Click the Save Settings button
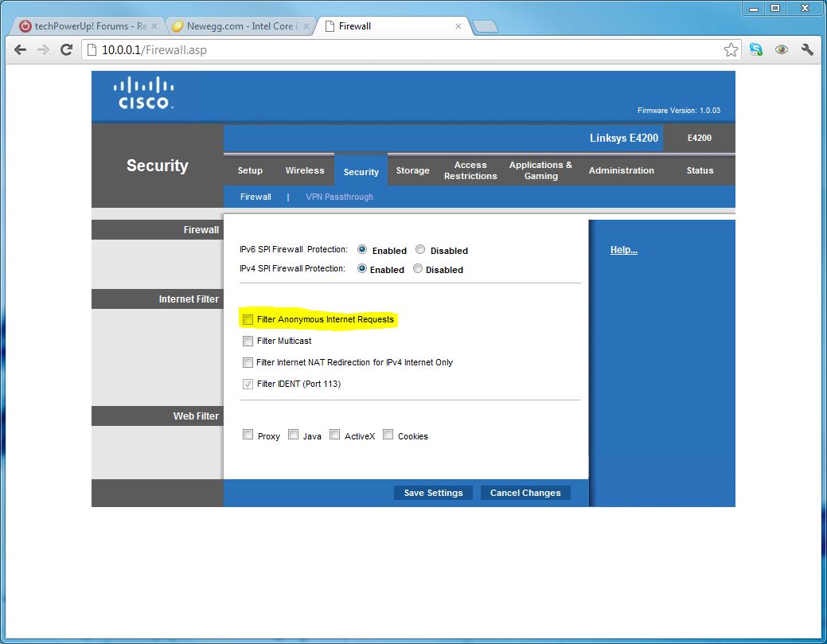Screen dimensions: 827x644 [433, 493]
